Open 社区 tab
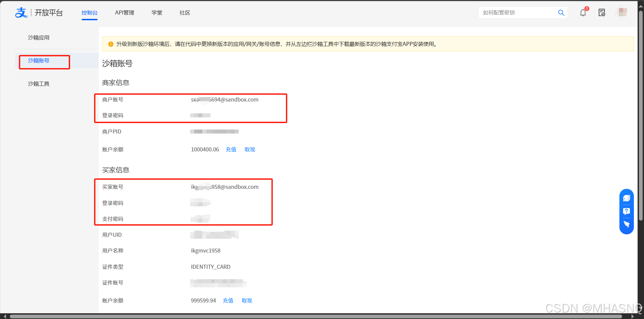Image resolution: width=644 pixels, height=319 pixels. coord(185,12)
